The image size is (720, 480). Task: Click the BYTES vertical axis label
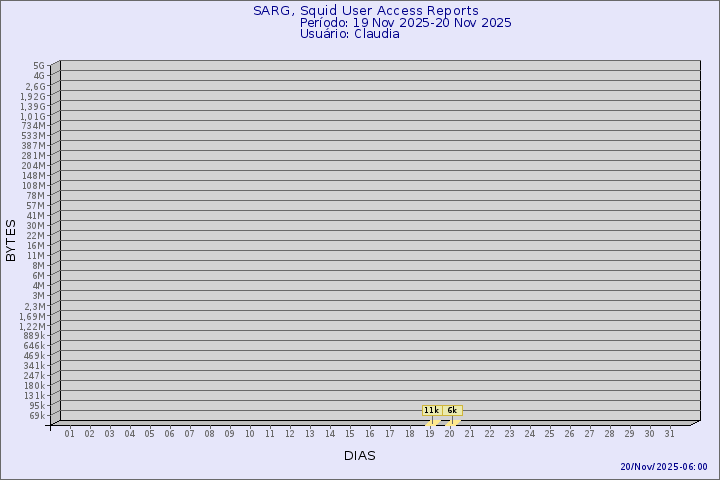(11, 240)
